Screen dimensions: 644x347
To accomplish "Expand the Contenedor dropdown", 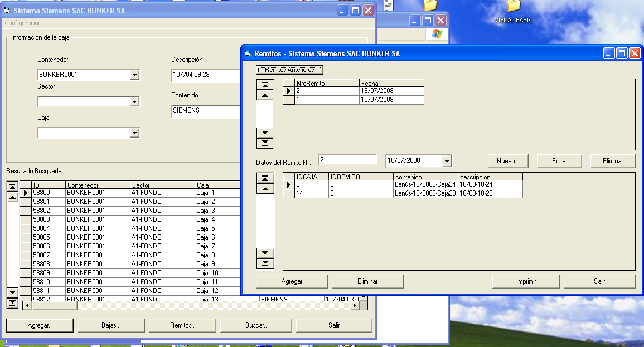I will [x=134, y=75].
